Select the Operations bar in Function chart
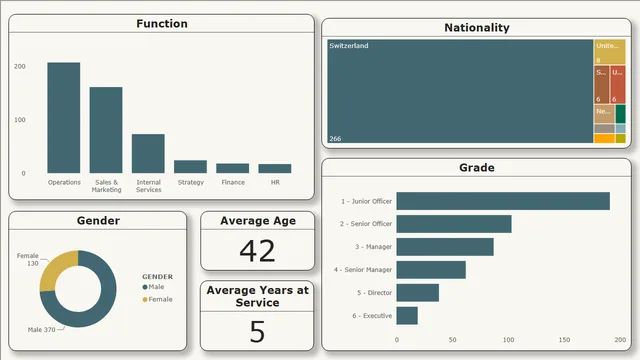640x360 pixels. click(x=64, y=118)
